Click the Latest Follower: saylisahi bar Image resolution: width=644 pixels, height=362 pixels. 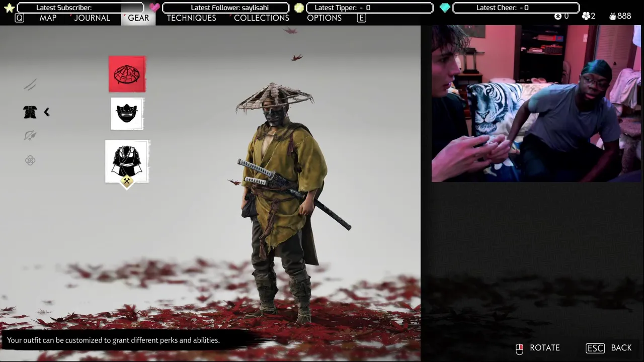pyautogui.click(x=225, y=8)
